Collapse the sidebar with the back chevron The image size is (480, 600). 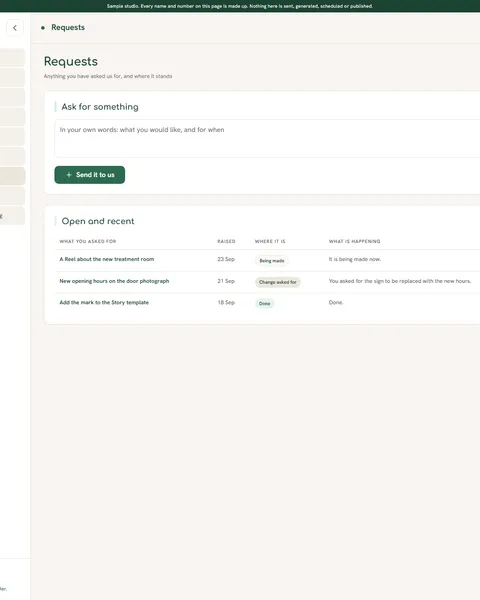tap(15, 28)
